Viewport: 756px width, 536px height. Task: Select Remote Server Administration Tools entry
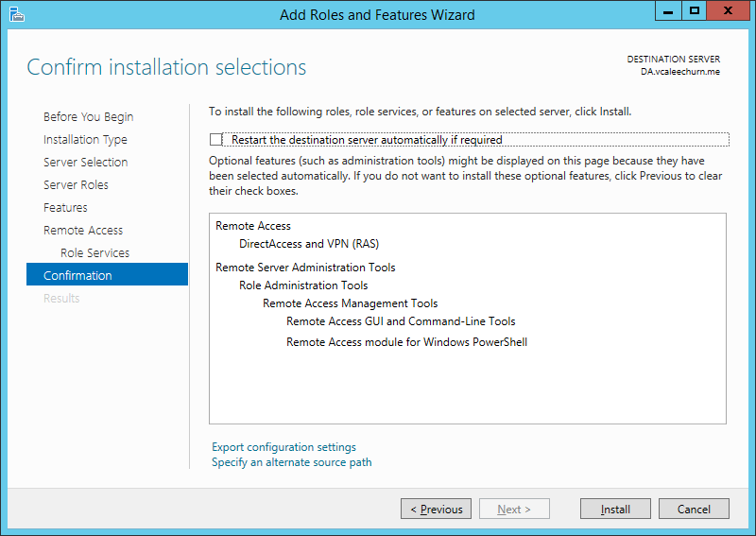(x=305, y=268)
